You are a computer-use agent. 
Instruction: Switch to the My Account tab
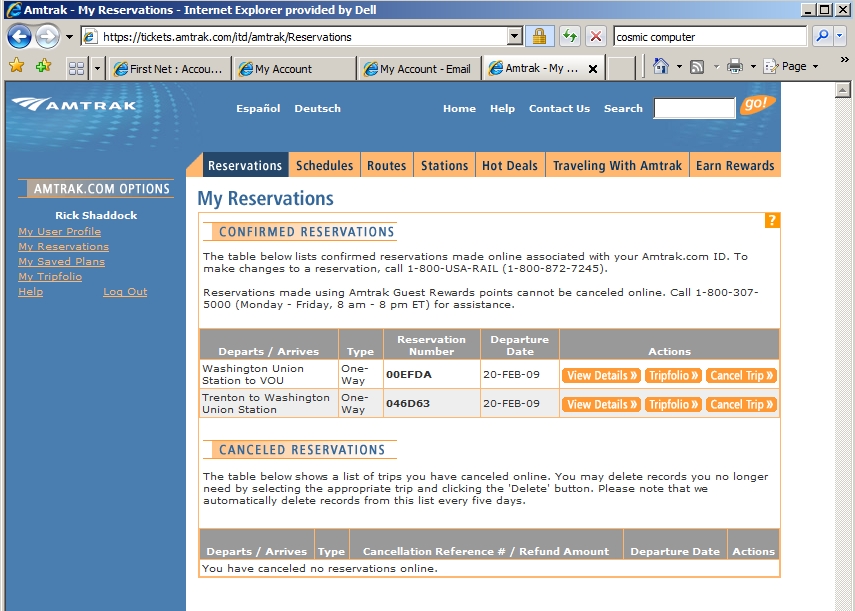click(x=294, y=69)
